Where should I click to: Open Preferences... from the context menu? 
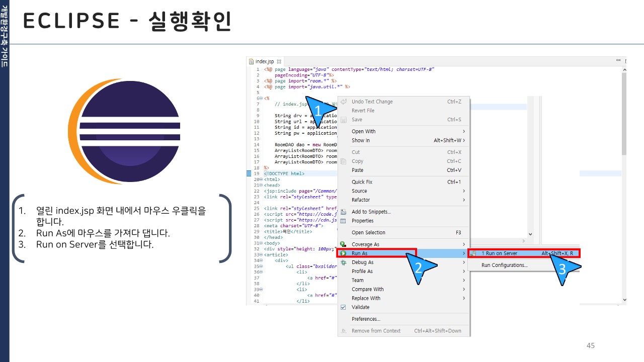tap(403, 319)
